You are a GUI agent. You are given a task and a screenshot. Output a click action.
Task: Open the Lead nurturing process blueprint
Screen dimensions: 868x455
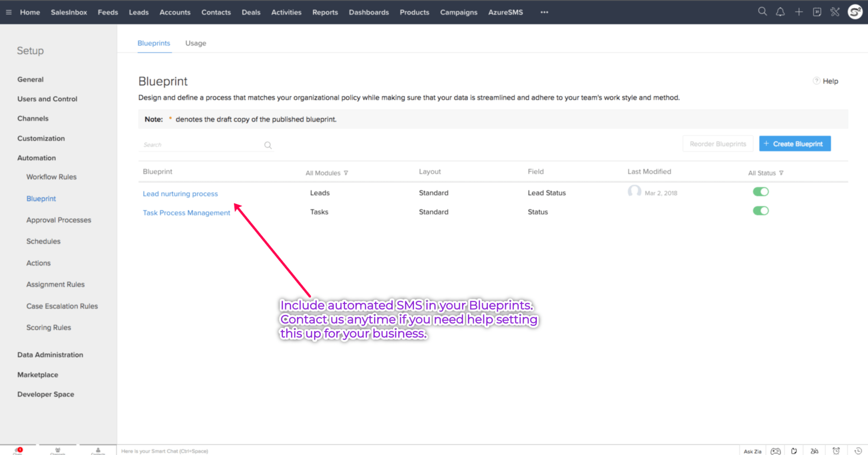[180, 194]
